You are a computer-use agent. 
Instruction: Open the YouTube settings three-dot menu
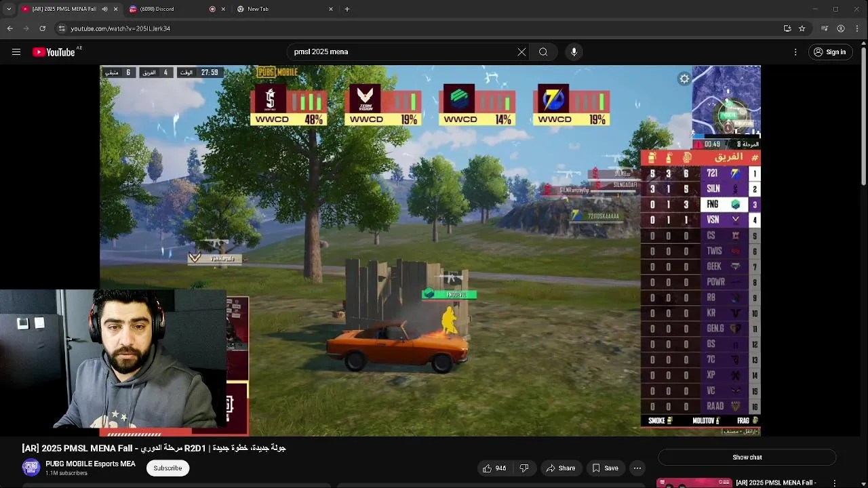(x=795, y=52)
